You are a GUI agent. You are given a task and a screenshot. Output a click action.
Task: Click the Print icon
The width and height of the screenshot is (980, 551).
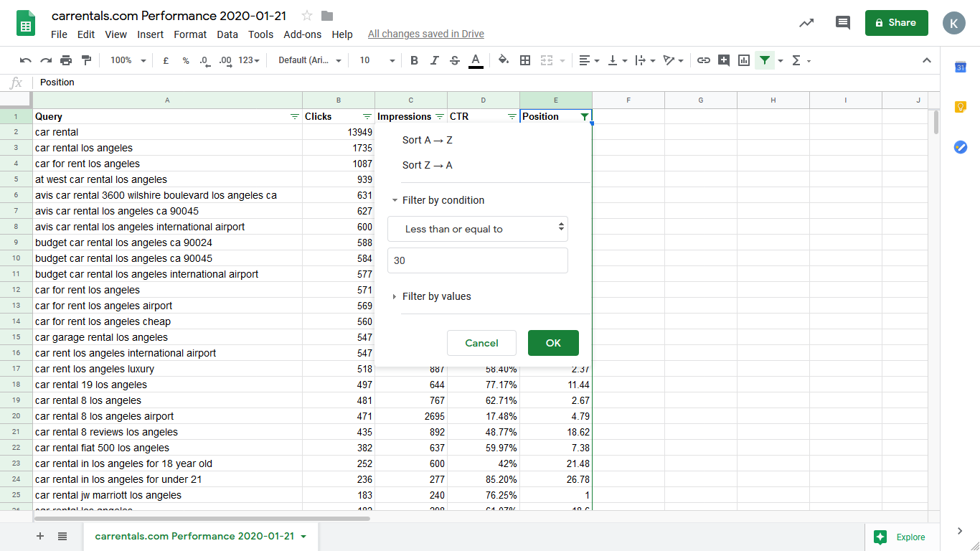66,60
